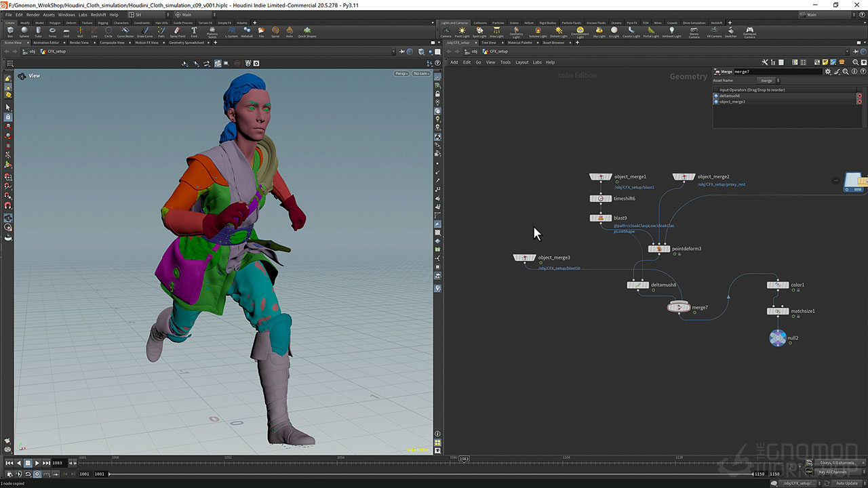
Task: Click the pointdeform3 node
Action: click(658, 249)
